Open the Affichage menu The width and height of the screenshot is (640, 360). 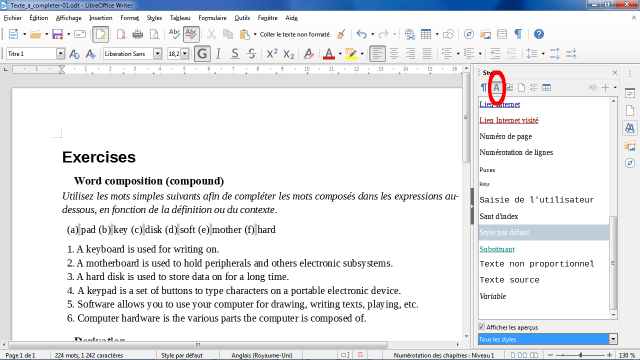(69, 18)
